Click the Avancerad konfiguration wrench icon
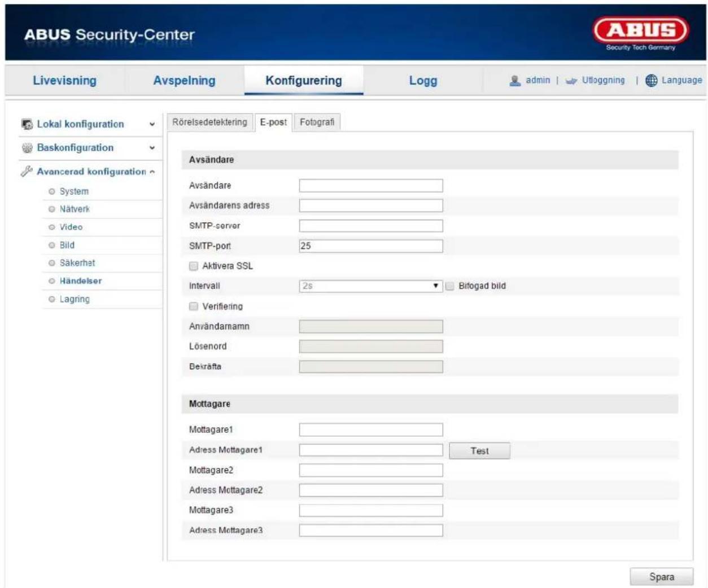The height and width of the screenshot is (588, 708). 27,172
